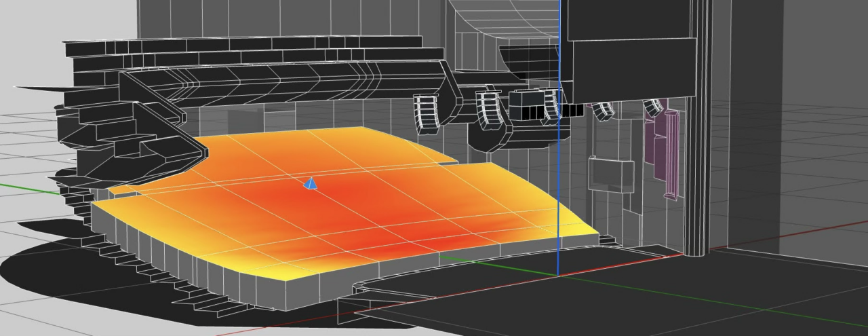Select the blue cone microphone marker
The image size is (868, 336).
(x=310, y=183)
